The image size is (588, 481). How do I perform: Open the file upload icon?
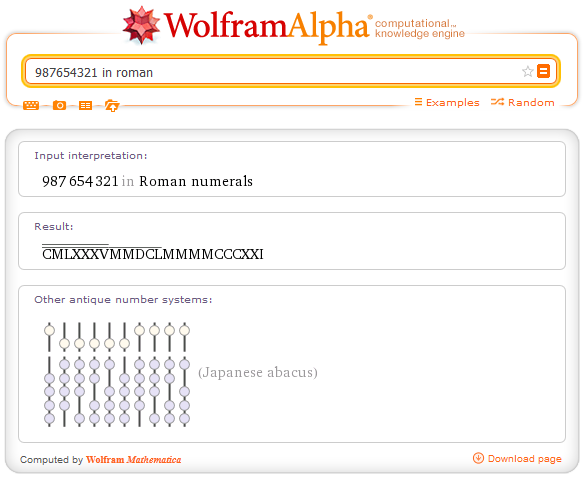pyautogui.click(x=112, y=106)
